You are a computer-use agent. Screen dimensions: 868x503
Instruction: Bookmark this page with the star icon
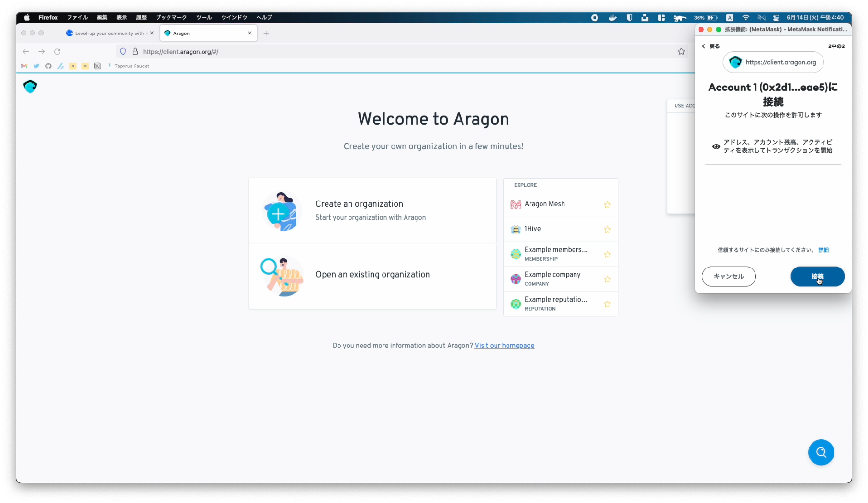click(681, 52)
